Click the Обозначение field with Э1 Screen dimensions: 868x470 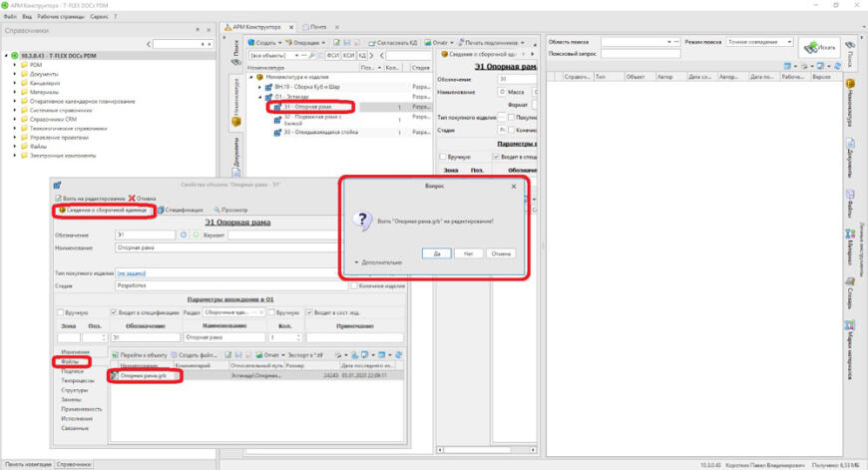tap(146, 235)
